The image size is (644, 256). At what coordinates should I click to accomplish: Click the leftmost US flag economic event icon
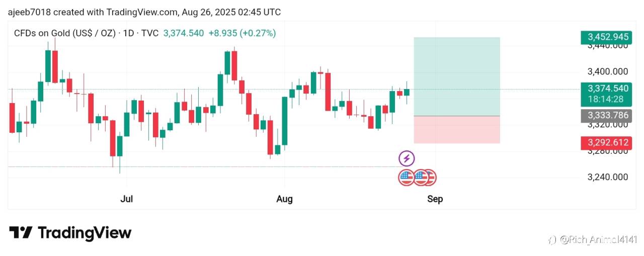point(407,177)
